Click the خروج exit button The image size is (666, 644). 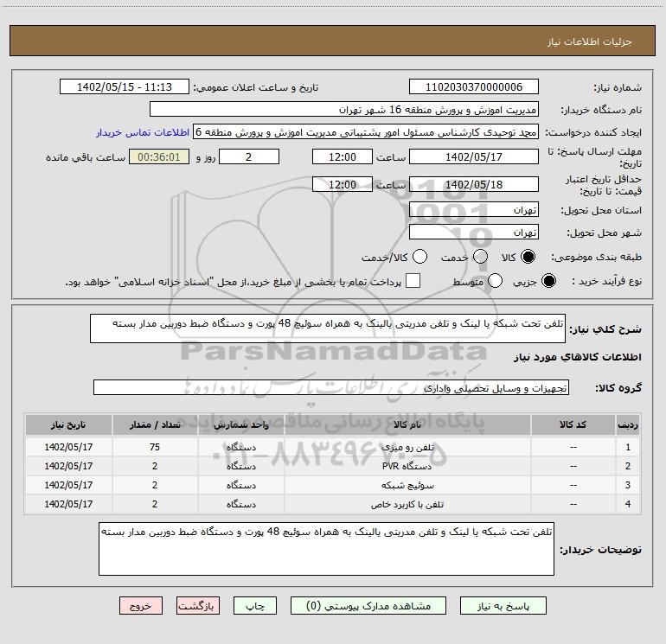point(141,606)
